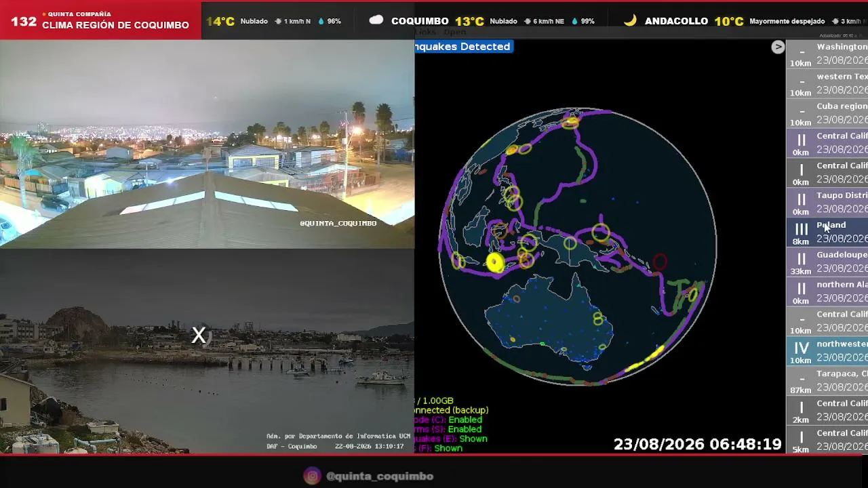Select Central California 10km entry without intensity
This screenshot has width=868, height=488.
(827, 322)
